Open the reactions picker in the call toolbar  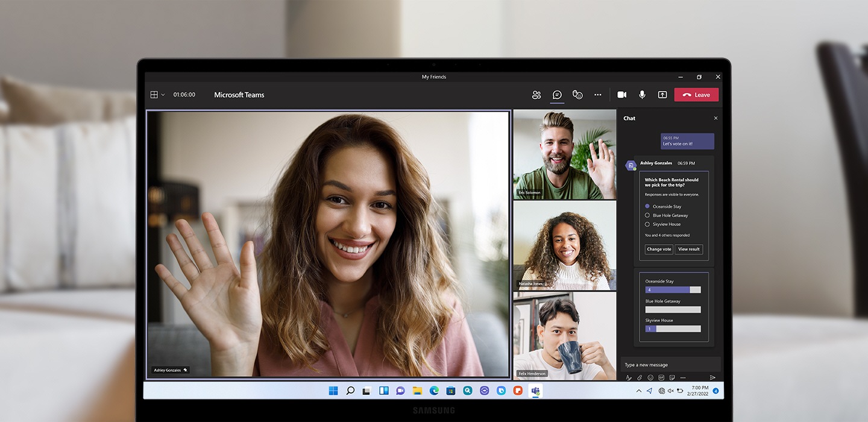[x=577, y=95]
